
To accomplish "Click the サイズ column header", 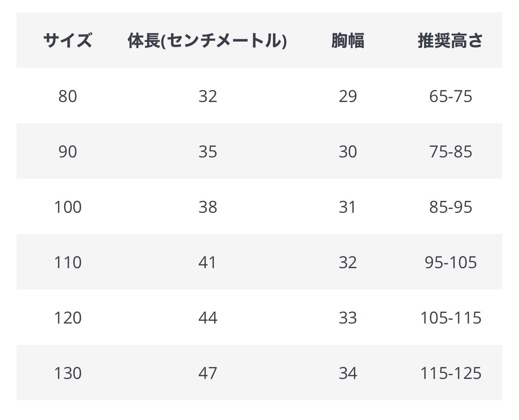I will pos(67,41).
